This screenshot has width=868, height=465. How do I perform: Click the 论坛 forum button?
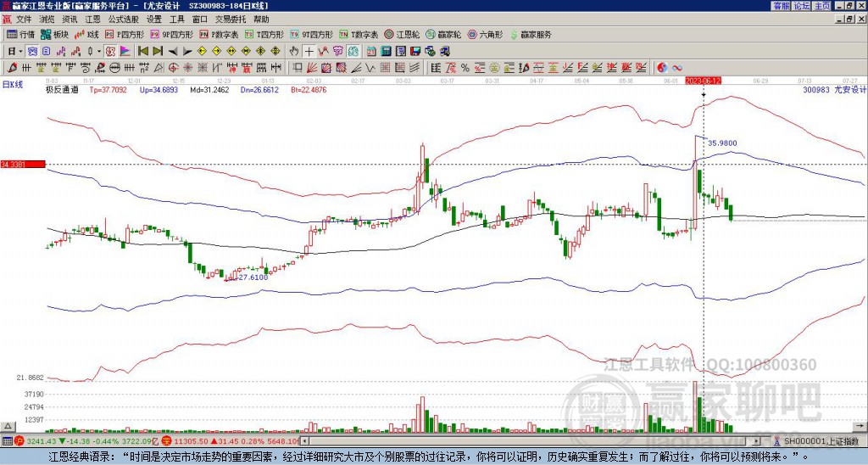pos(802,6)
